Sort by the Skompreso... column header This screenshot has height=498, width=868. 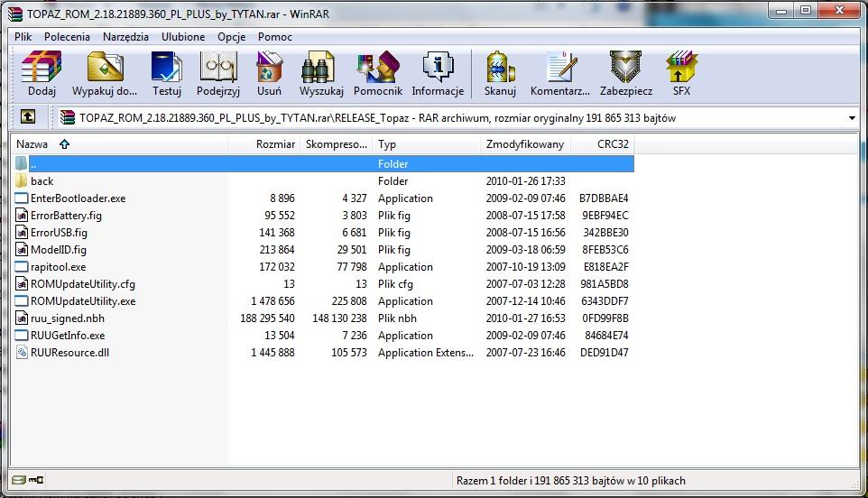(x=336, y=144)
